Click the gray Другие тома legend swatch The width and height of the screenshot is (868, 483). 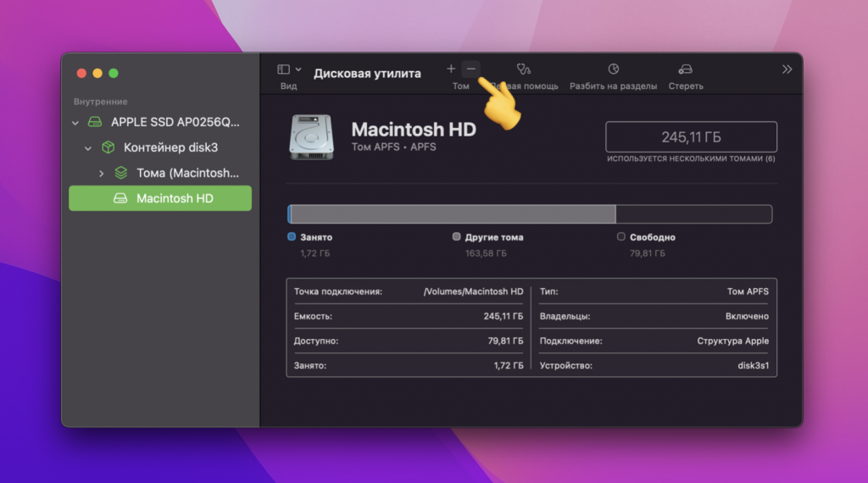point(457,237)
